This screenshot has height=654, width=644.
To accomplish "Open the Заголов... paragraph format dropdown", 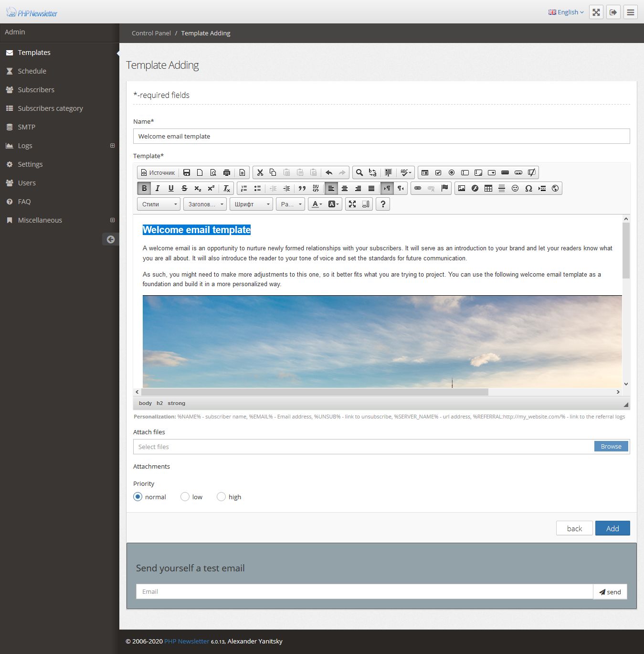I will (205, 204).
